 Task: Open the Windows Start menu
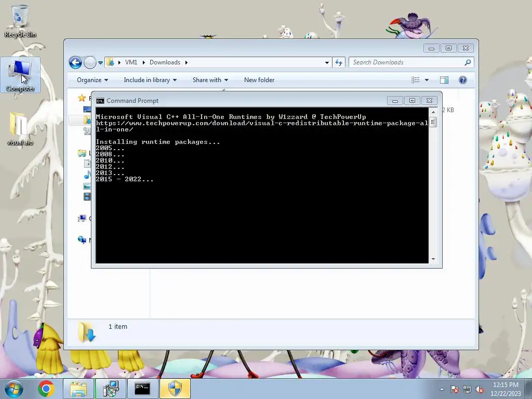coord(13,389)
